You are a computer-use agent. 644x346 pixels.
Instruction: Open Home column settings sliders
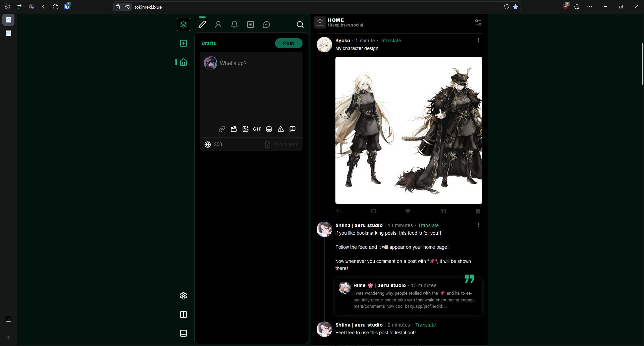point(478,22)
